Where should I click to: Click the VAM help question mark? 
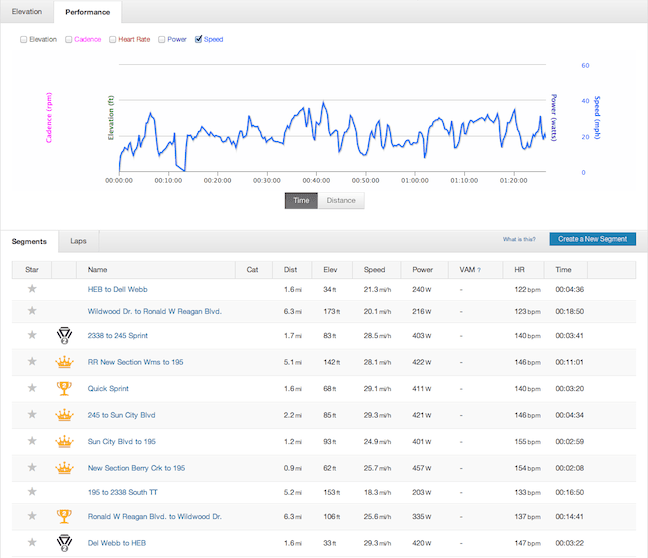click(478, 270)
